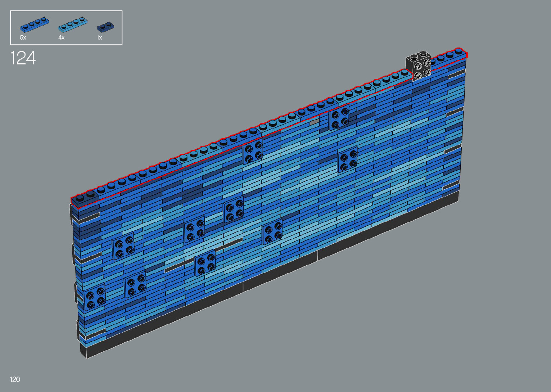The width and height of the screenshot is (551, 392).
Task: Click the small gray square below the top row
Action: (314, 122)
